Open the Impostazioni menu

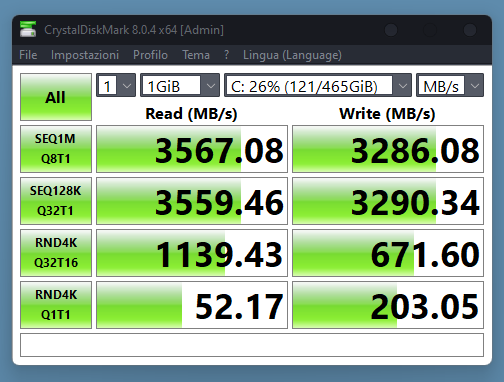tap(85, 55)
